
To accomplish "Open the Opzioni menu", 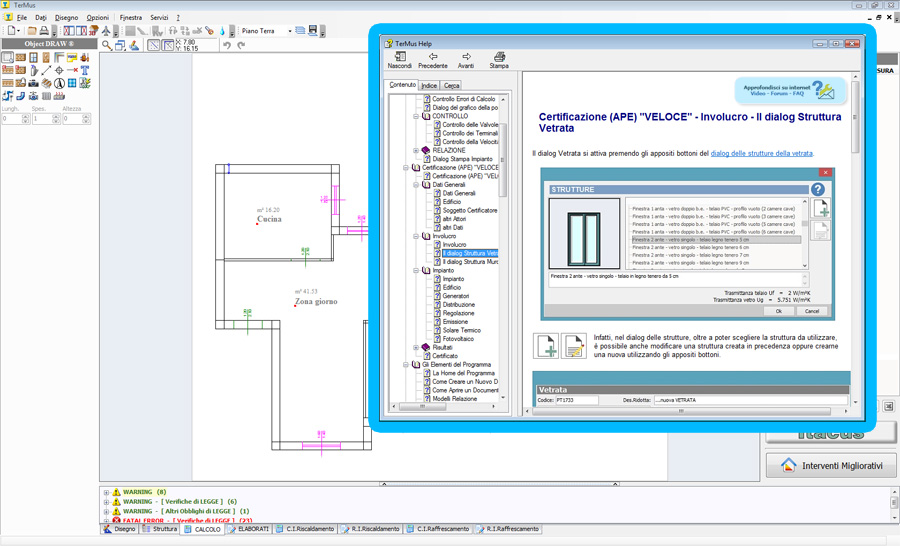I will click(x=98, y=18).
